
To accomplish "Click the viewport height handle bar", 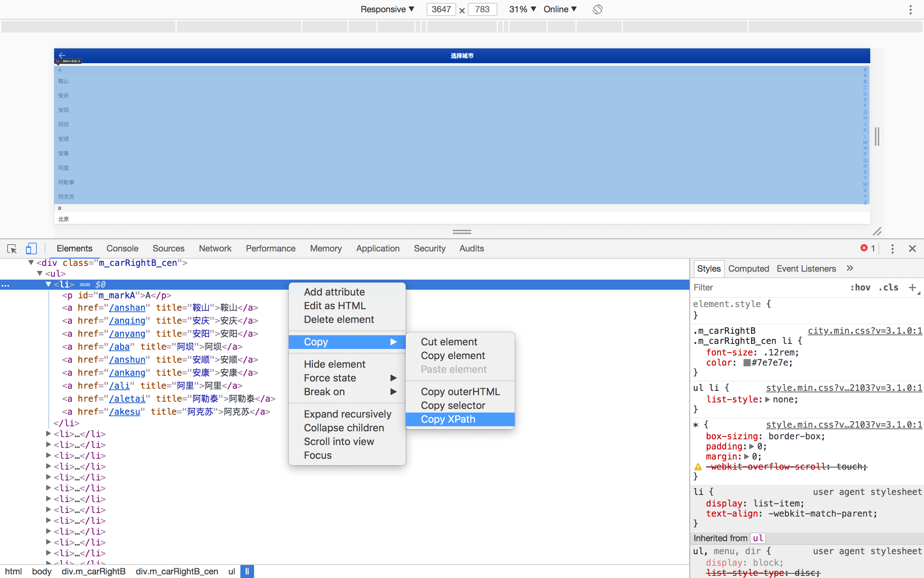I will tap(462, 232).
